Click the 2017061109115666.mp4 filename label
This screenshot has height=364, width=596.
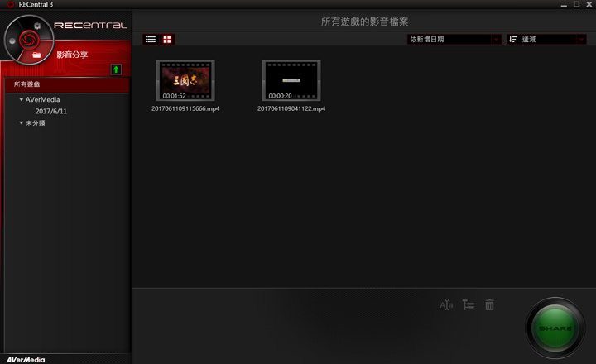point(185,108)
